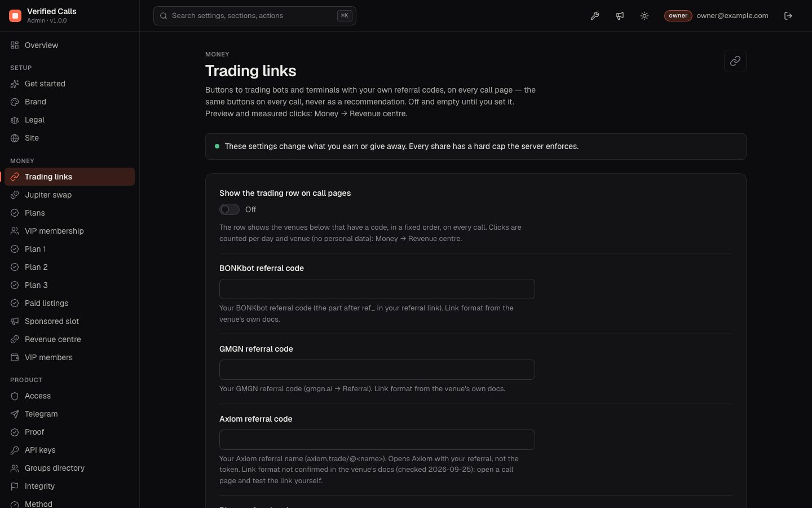
Task: Click the Axiom referral code field
Action: coord(377,440)
